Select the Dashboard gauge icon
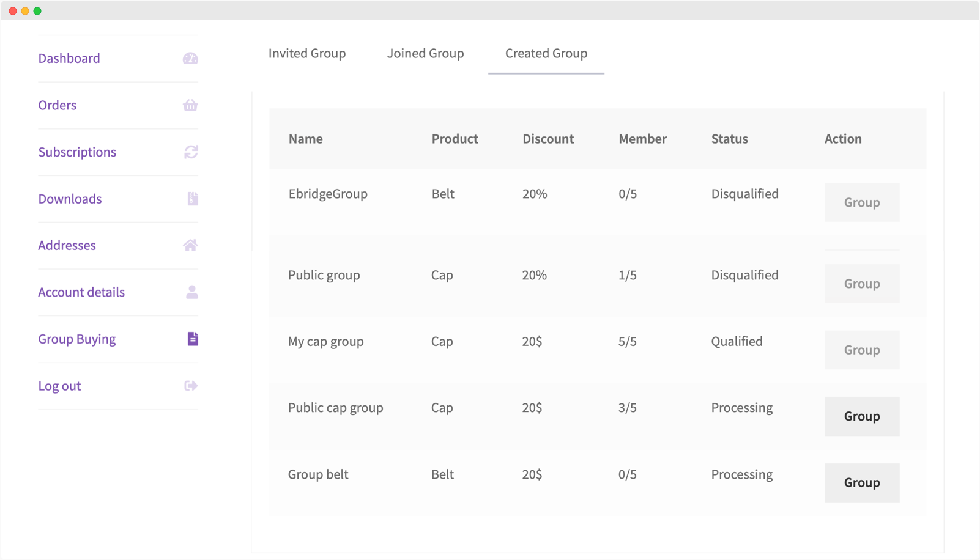The height and width of the screenshot is (560, 980). [190, 58]
